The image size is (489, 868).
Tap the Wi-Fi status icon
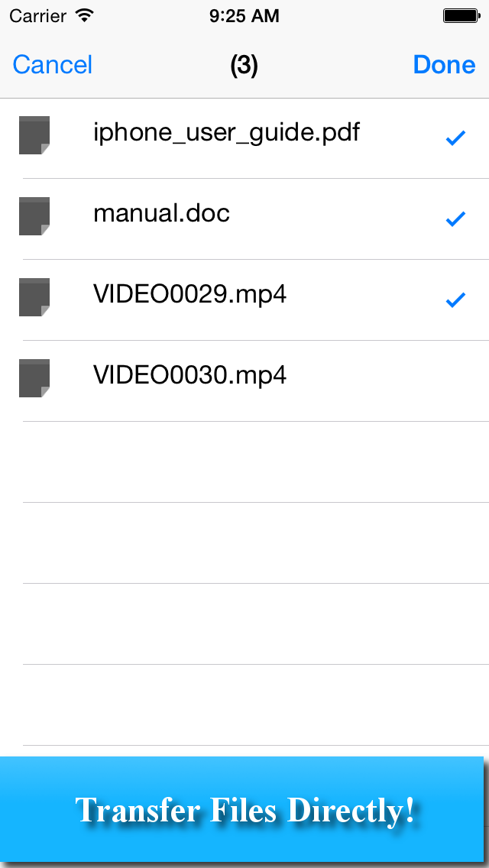click(85, 16)
